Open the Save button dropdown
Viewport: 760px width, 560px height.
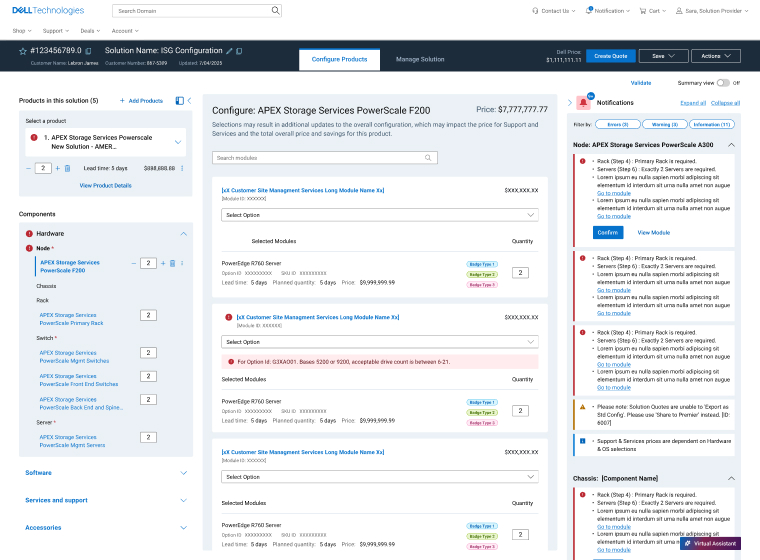(663, 56)
